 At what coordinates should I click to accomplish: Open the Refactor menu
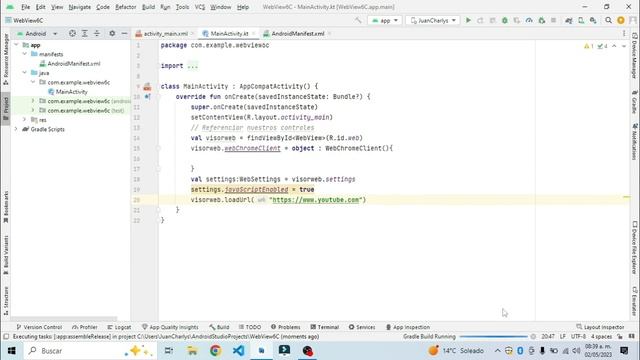[x=126, y=7]
